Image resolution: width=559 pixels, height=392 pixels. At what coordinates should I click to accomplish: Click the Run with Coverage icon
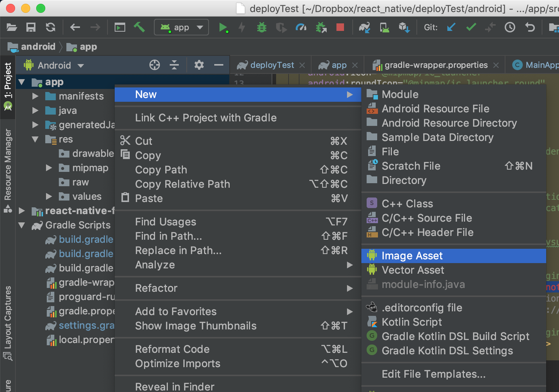click(x=281, y=27)
